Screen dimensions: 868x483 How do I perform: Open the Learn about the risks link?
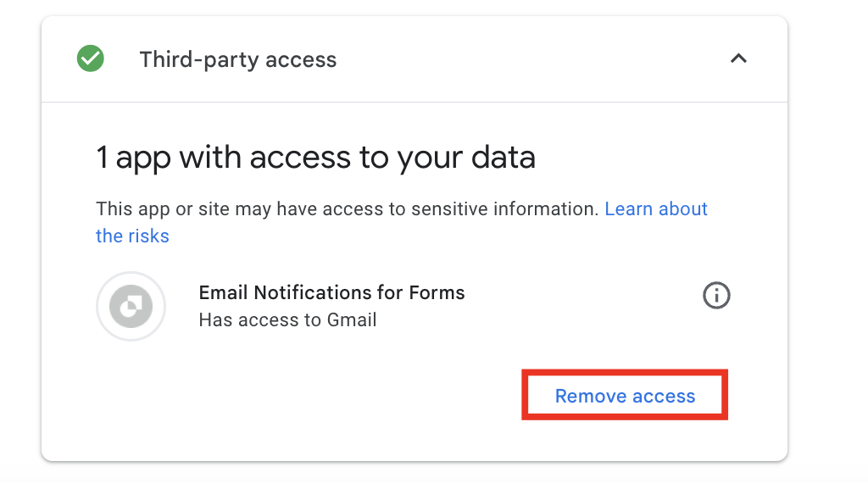655,209
